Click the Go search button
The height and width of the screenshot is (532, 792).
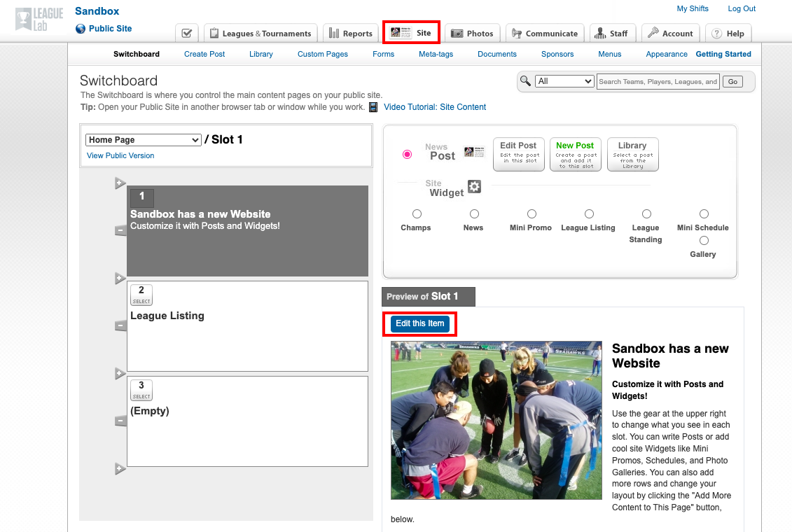733,81
